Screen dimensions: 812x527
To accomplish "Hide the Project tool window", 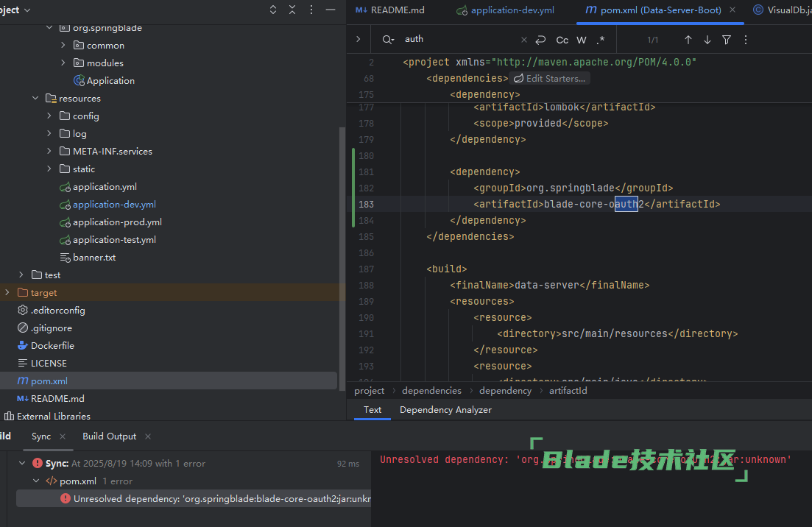I will coord(331,10).
